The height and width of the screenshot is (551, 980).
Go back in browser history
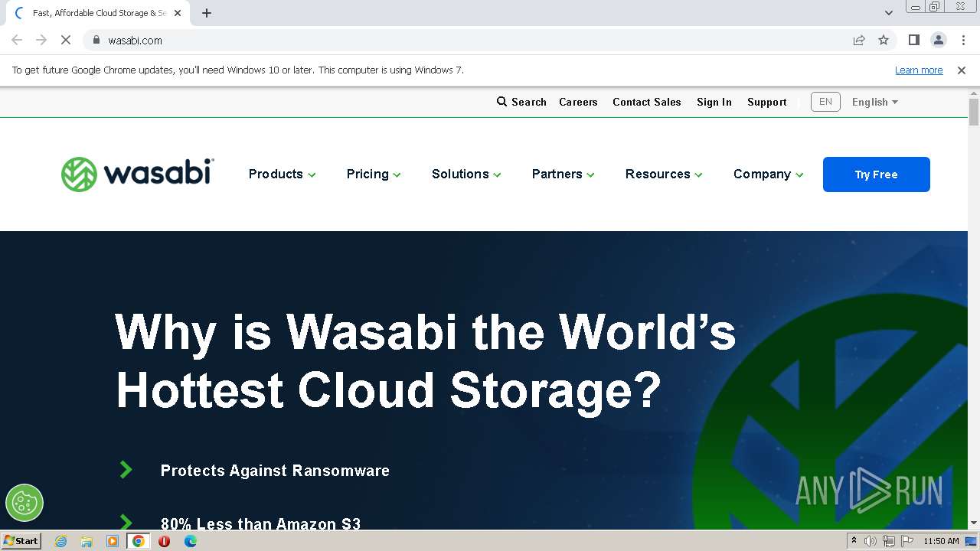pos(17,40)
